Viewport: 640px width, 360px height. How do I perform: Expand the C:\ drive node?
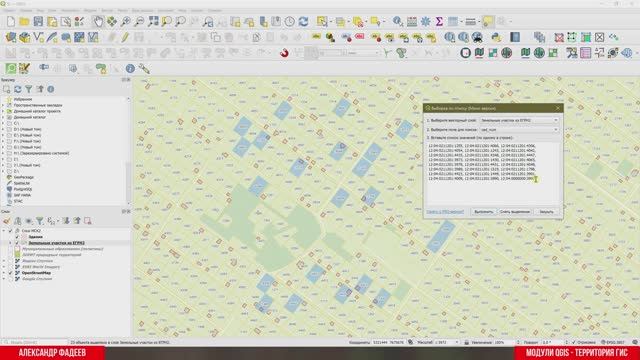point(3,123)
